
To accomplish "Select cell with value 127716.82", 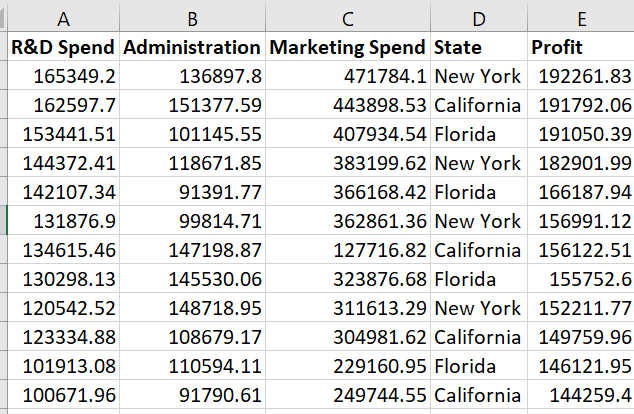I will 348,249.
